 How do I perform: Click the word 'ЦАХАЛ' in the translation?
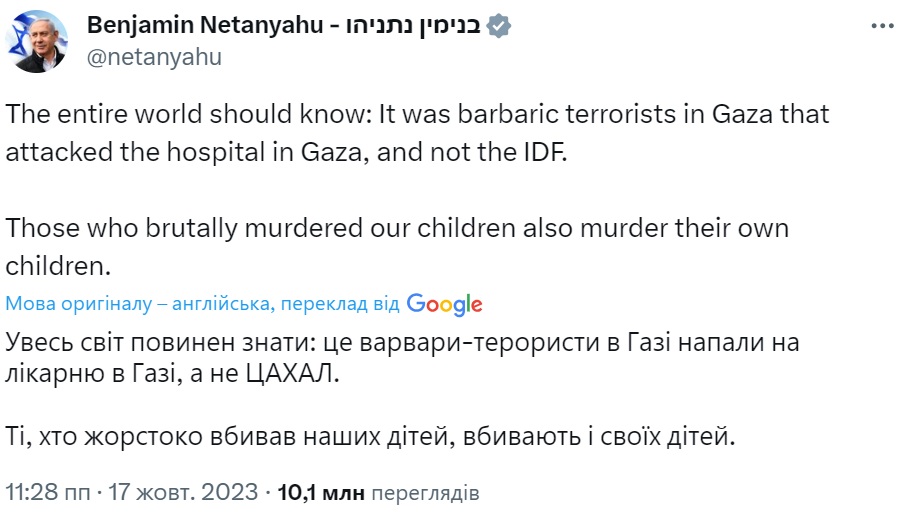tap(296, 375)
